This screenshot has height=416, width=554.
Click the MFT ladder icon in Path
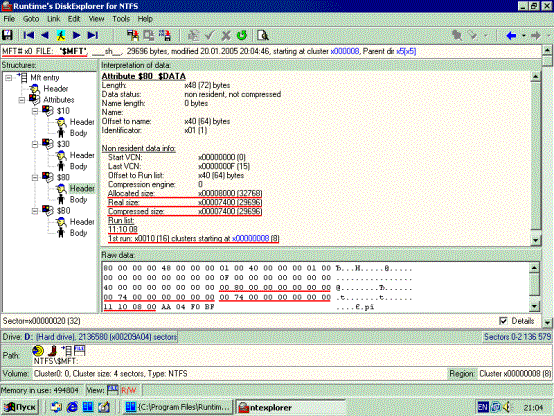coord(66,351)
